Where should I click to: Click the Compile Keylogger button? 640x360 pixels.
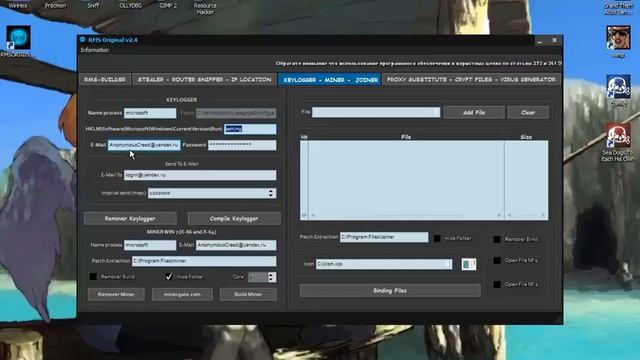pos(234,218)
